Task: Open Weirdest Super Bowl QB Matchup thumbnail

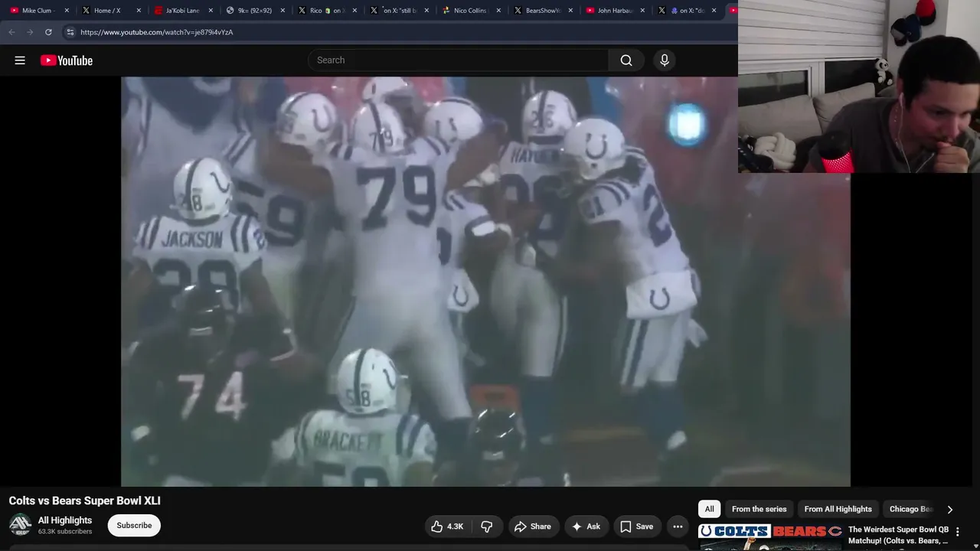Action: (770, 536)
